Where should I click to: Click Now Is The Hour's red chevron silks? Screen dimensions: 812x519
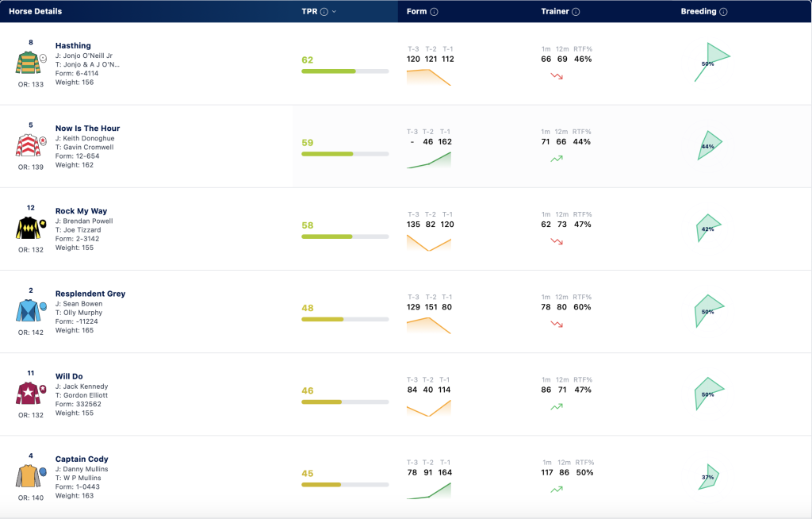pos(30,145)
